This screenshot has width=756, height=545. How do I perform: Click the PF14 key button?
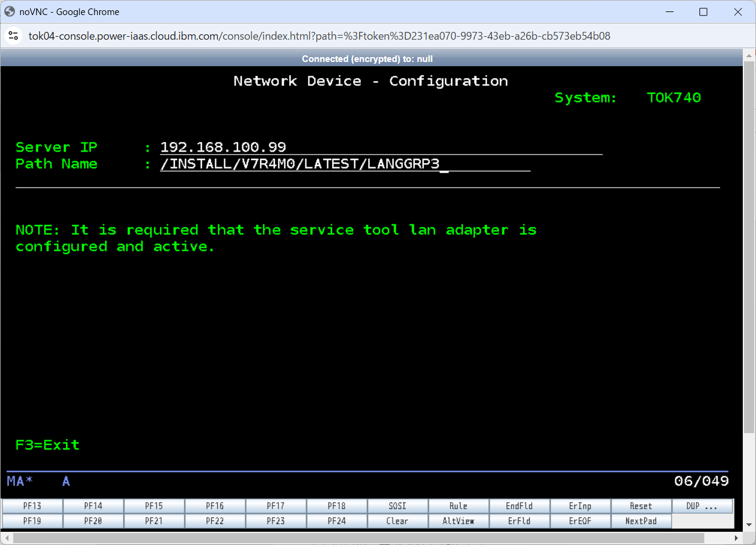point(93,506)
